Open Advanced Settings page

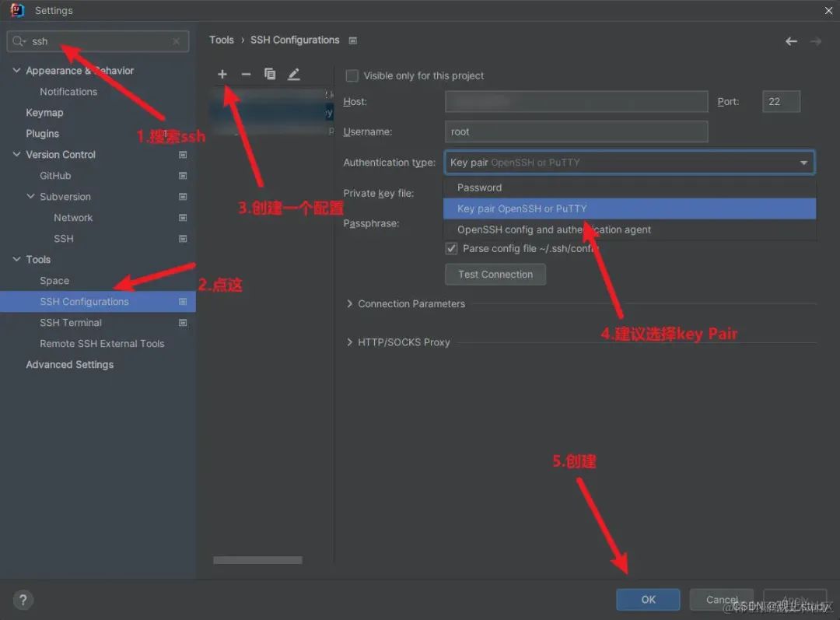pos(70,364)
